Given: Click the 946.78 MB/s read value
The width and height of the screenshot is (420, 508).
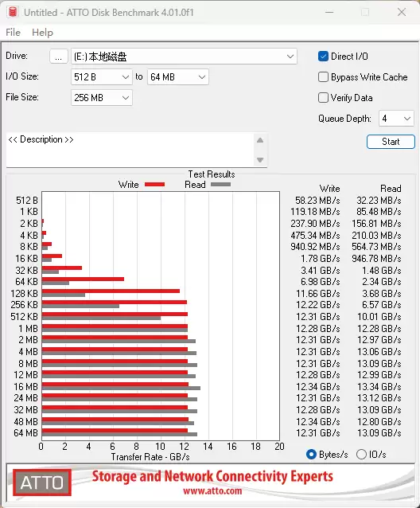Looking at the screenshot, I should [376, 259].
